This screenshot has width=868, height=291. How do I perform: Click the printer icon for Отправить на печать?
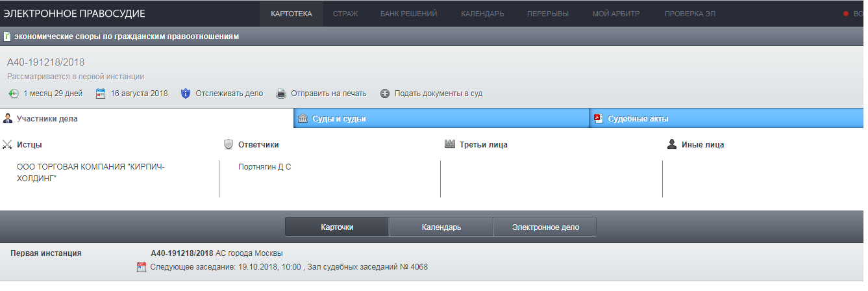click(281, 94)
